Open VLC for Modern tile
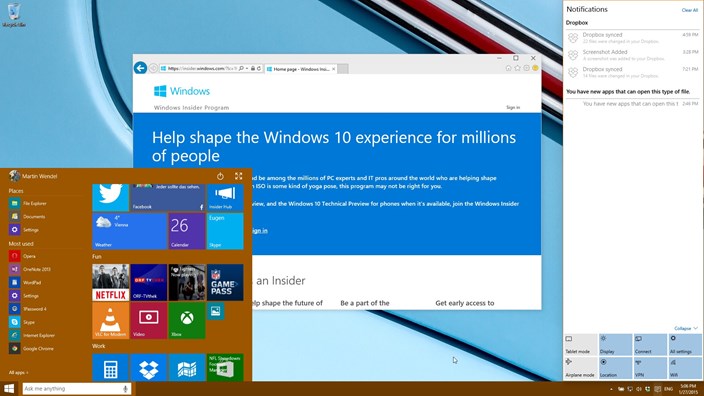The image size is (704, 396). [110, 320]
